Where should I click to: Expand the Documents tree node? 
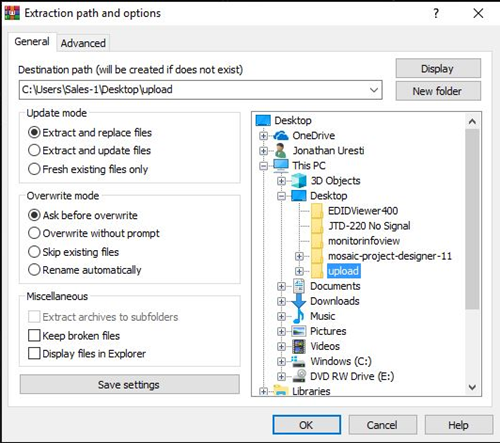[x=281, y=286]
